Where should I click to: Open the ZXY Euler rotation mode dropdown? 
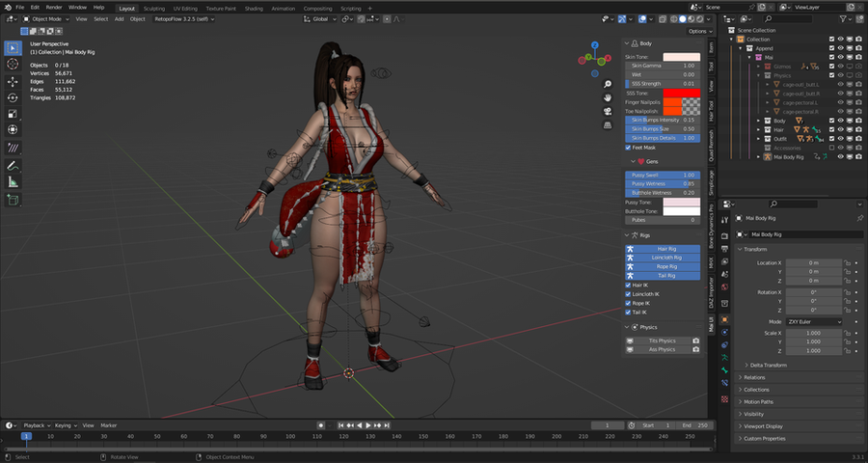tap(814, 322)
